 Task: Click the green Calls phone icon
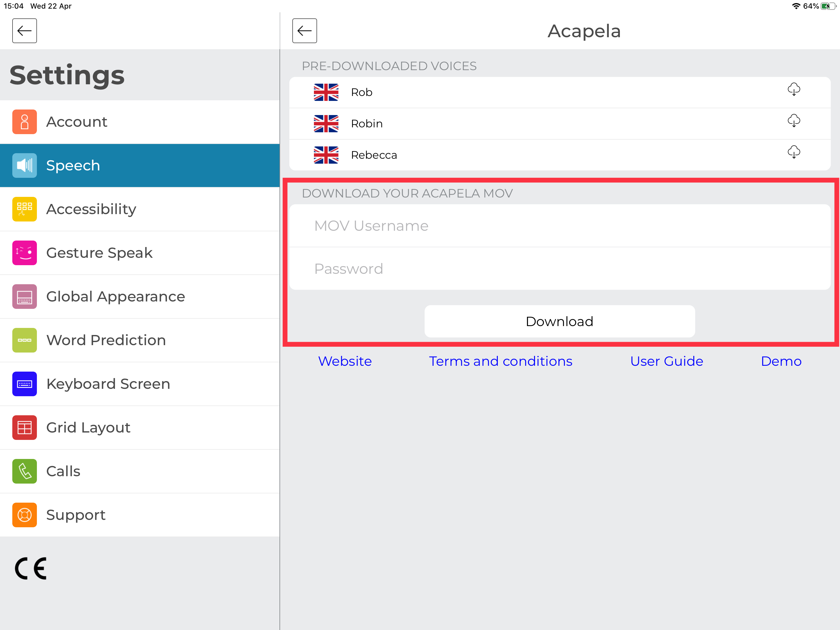pyautogui.click(x=24, y=472)
